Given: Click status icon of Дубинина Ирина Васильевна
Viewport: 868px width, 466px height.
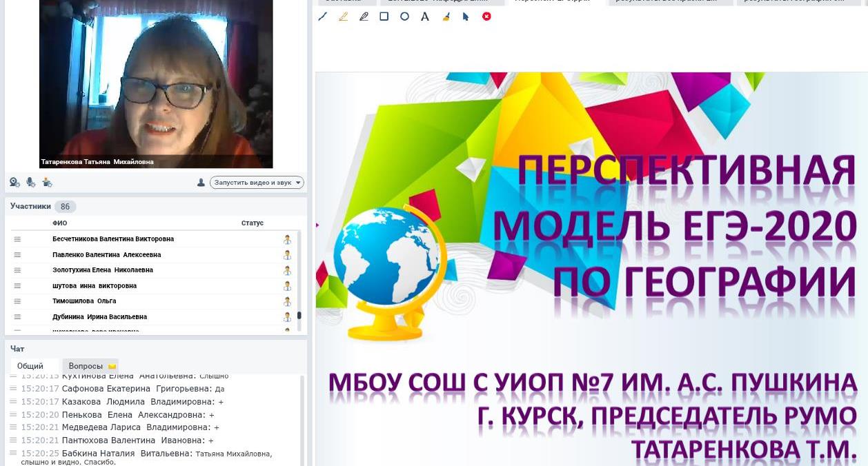Looking at the screenshot, I should [287, 317].
